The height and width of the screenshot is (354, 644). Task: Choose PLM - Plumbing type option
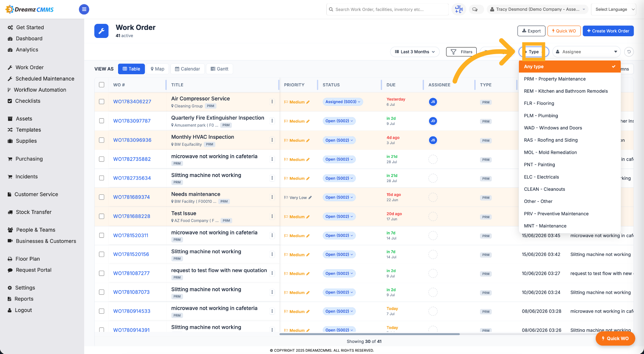click(x=570, y=116)
